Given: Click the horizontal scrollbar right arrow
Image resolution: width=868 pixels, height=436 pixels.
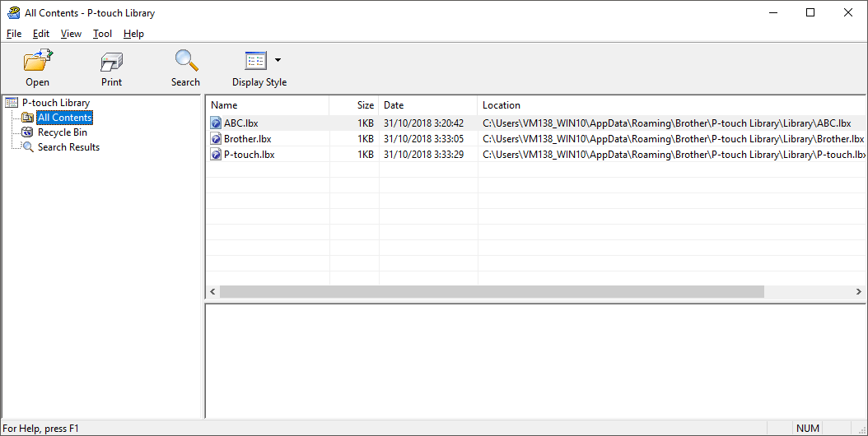Looking at the screenshot, I should coord(860,292).
